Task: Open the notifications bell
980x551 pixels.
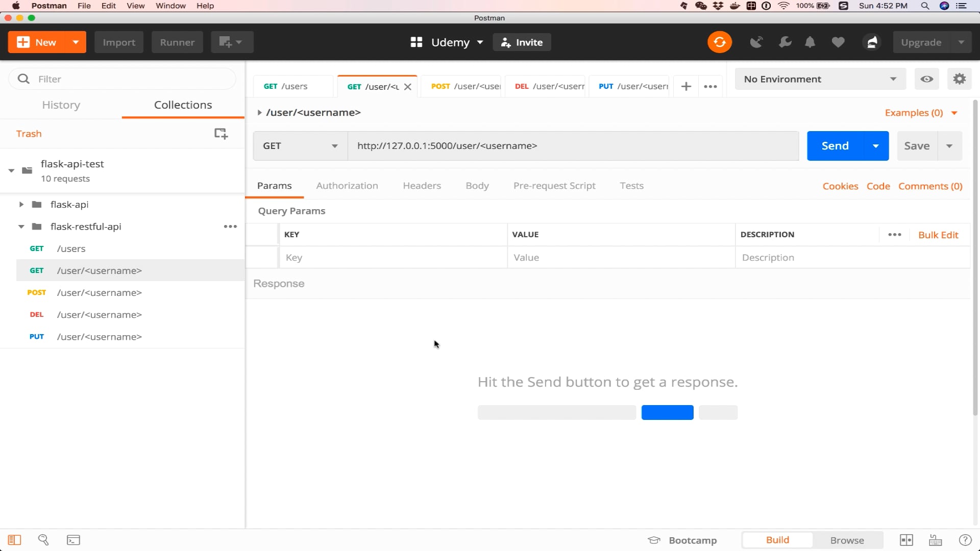Action: [x=810, y=42]
